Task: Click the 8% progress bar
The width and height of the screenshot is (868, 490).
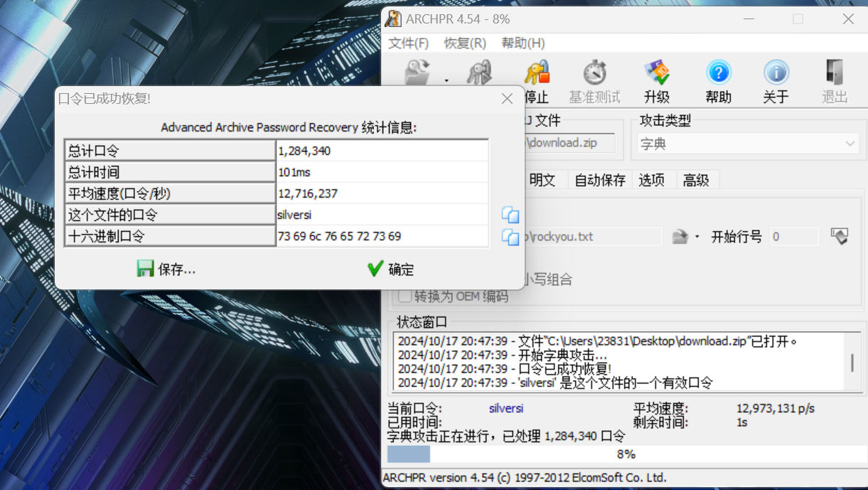Action: [x=626, y=454]
